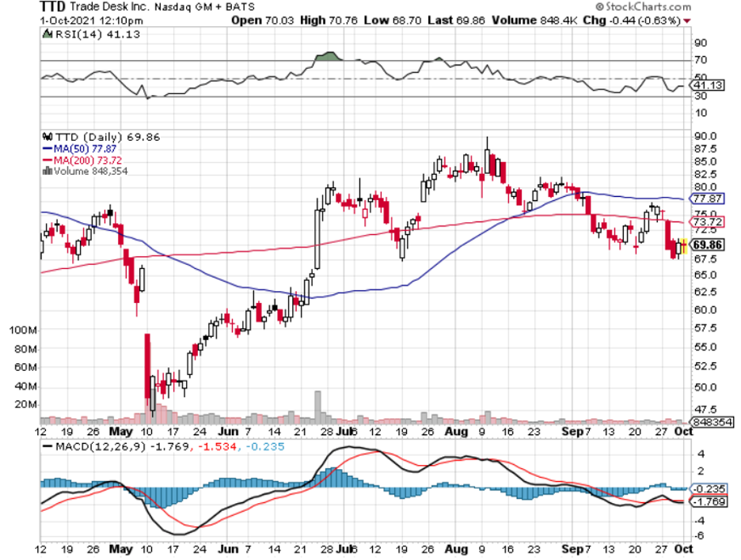Click the '100M' volume scale label
Viewport: 741px width, 560px height.
22,330
